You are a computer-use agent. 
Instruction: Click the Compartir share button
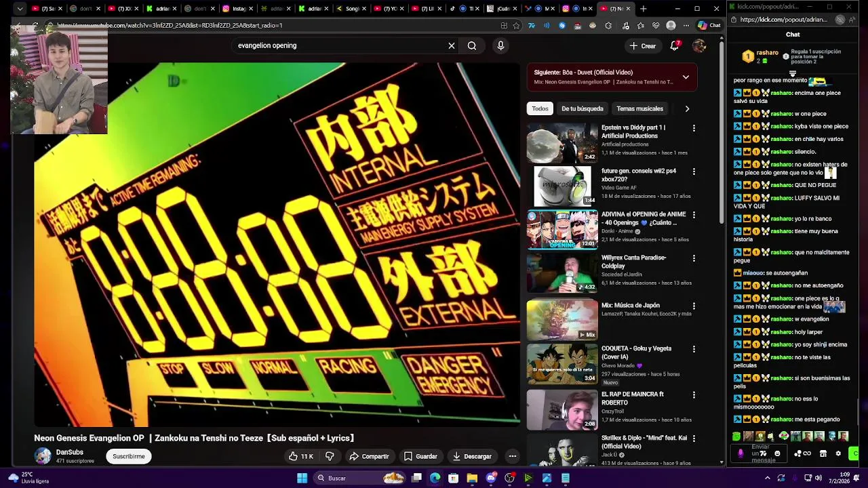pyautogui.click(x=369, y=456)
